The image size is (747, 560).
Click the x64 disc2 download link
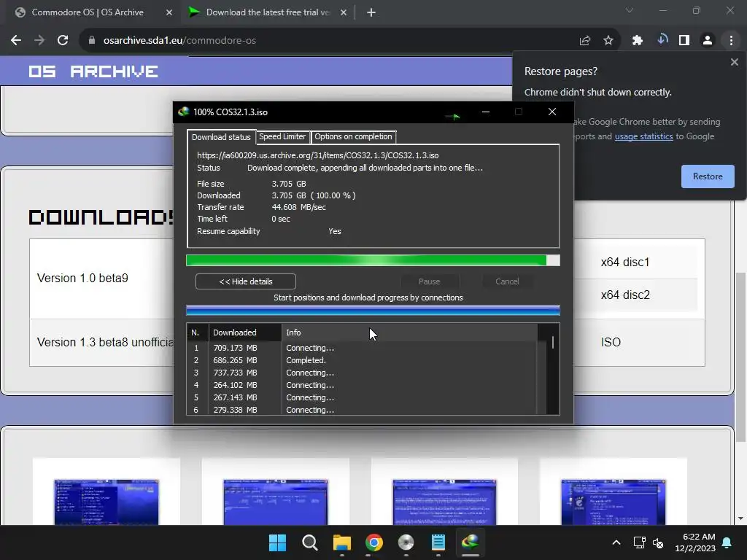(x=625, y=295)
